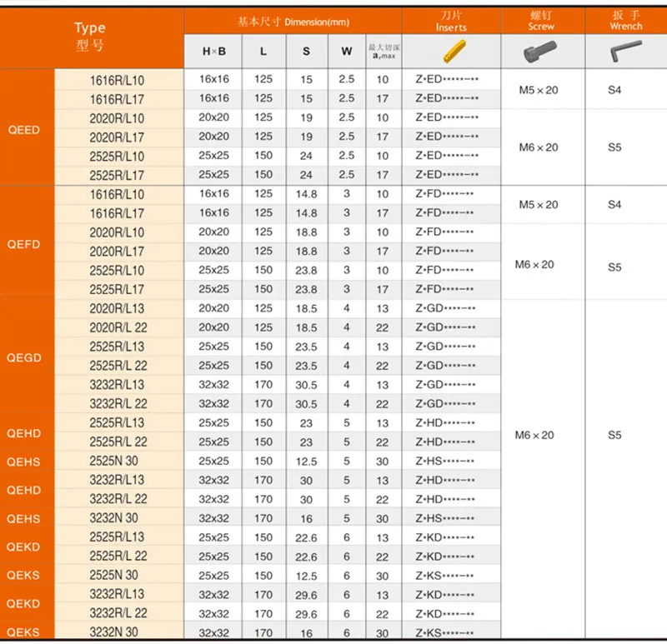The image size is (667, 644).
Task: Select the S column header
Action: pyautogui.click(x=306, y=52)
